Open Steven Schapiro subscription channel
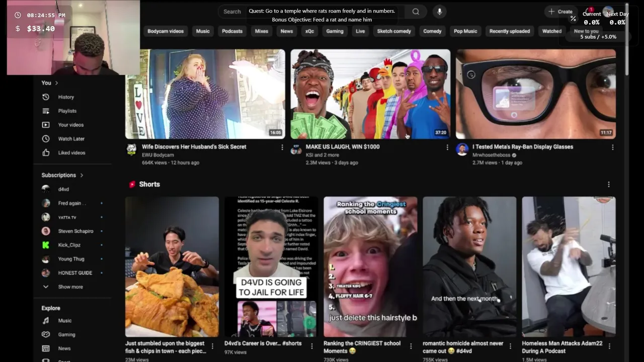This screenshot has width=644, height=362. click(x=75, y=231)
